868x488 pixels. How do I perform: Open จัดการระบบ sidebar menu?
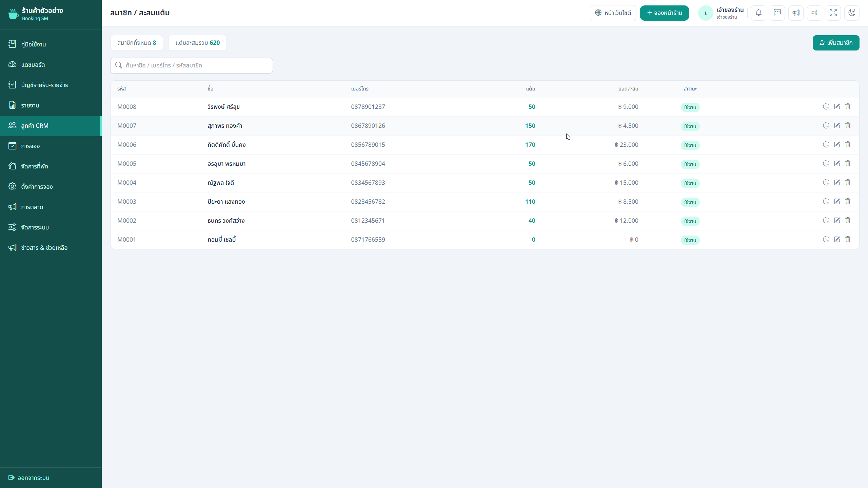pos(51,227)
